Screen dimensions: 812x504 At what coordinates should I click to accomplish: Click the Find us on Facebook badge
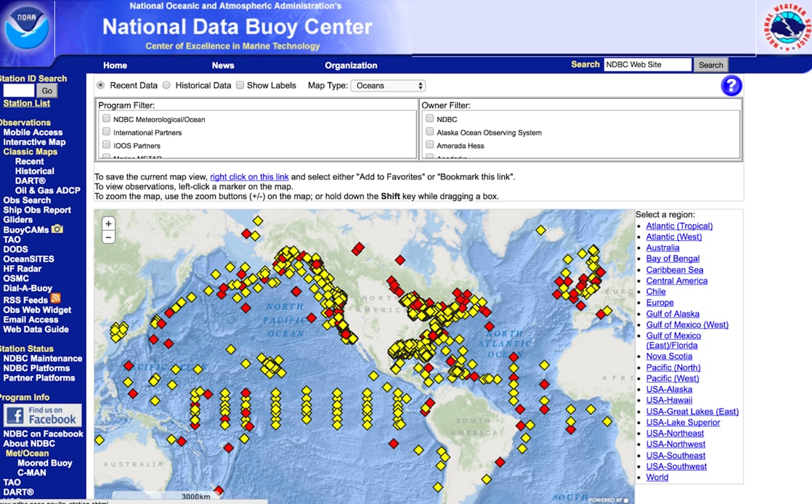[42, 415]
